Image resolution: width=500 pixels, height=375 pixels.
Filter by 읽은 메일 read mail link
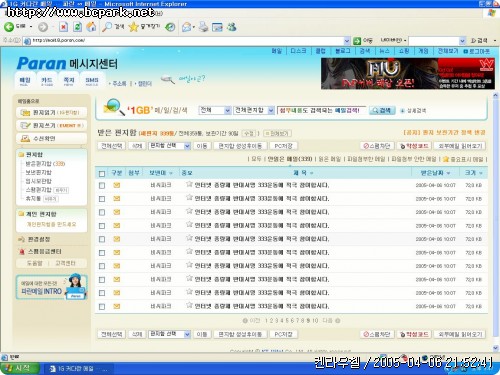point(330,159)
